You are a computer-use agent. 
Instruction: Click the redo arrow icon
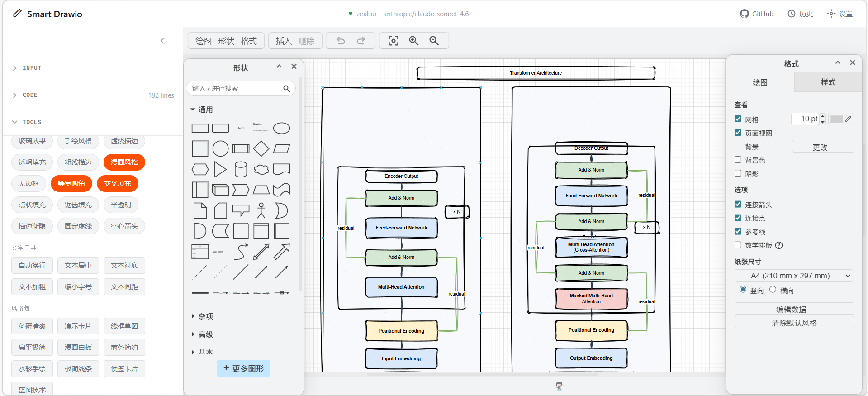(361, 41)
